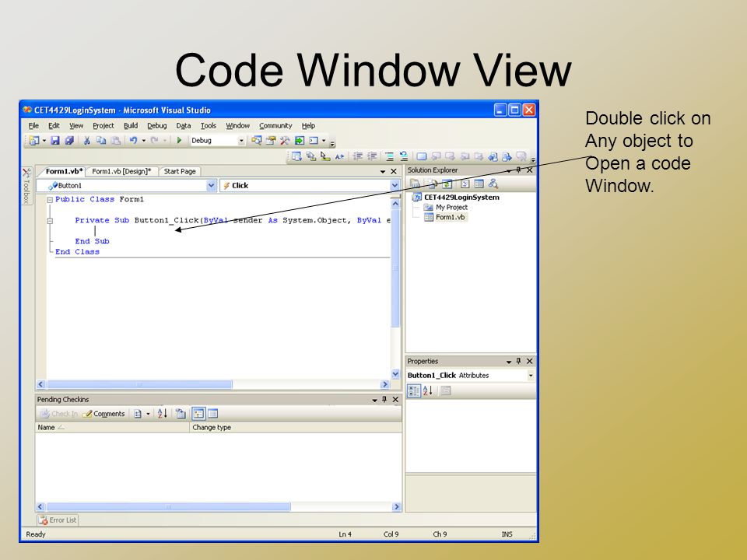Click the View Designer icon in Solution Explorer
Screen dimensions: 747x560
click(x=479, y=184)
